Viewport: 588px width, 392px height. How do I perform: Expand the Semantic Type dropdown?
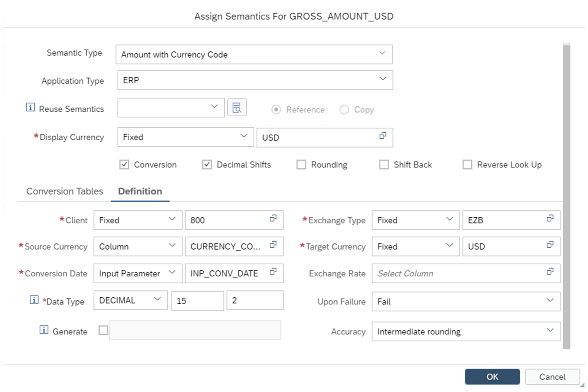click(x=382, y=53)
